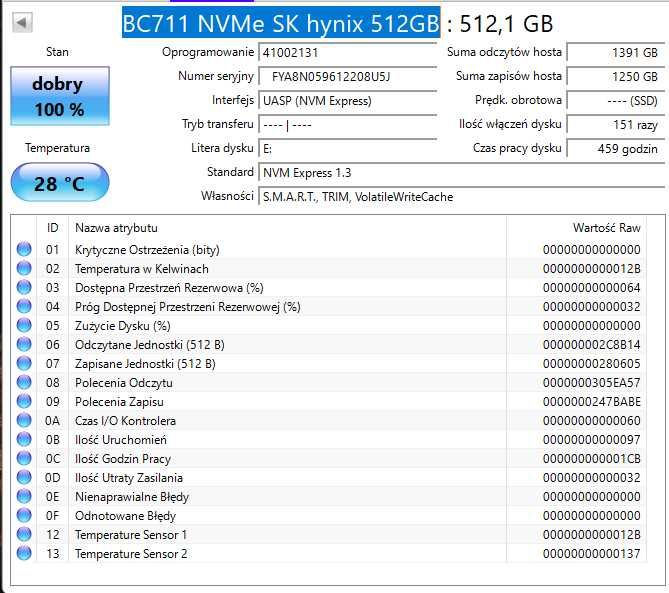Click raw value 000000002C8B14
This screenshot has width=669, height=593.
click(x=591, y=345)
